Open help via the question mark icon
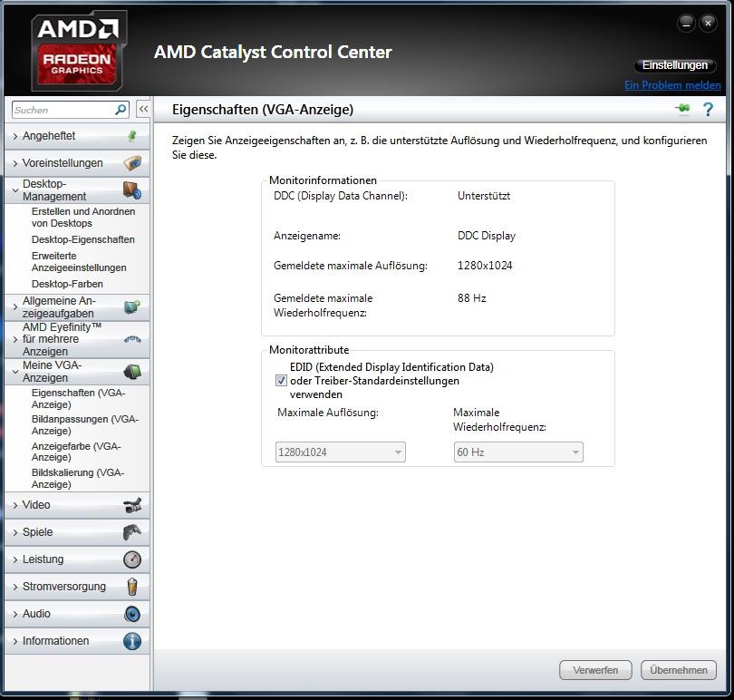734x700 pixels. (709, 109)
